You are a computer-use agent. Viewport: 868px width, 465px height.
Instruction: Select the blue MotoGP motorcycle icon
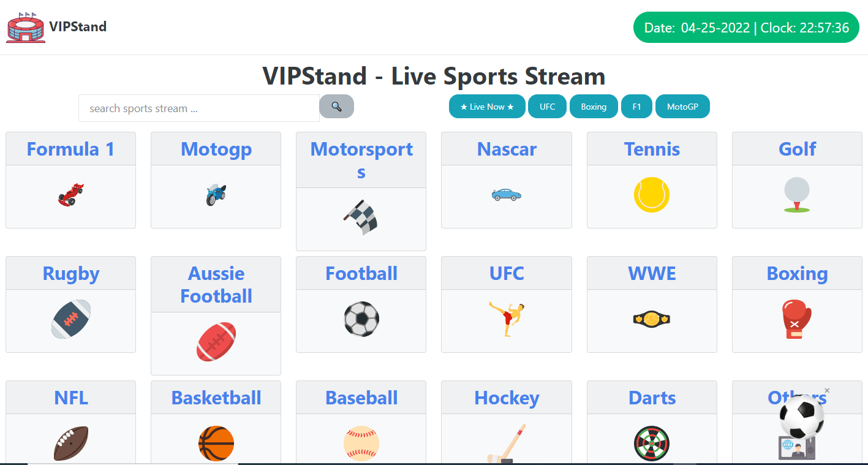pyautogui.click(x=216, y=194)
